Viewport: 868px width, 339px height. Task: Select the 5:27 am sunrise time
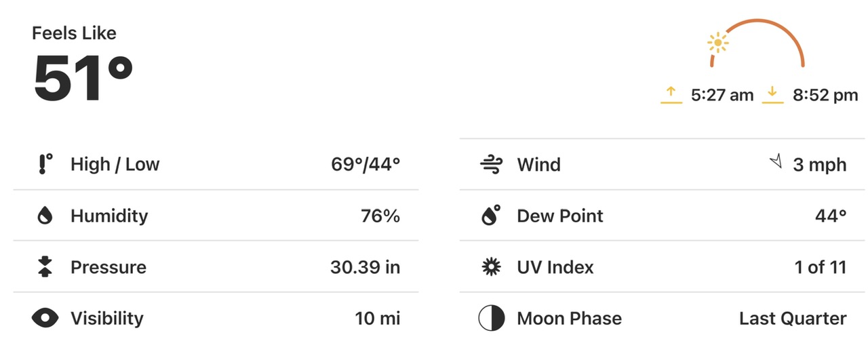[x=722, y=96]
